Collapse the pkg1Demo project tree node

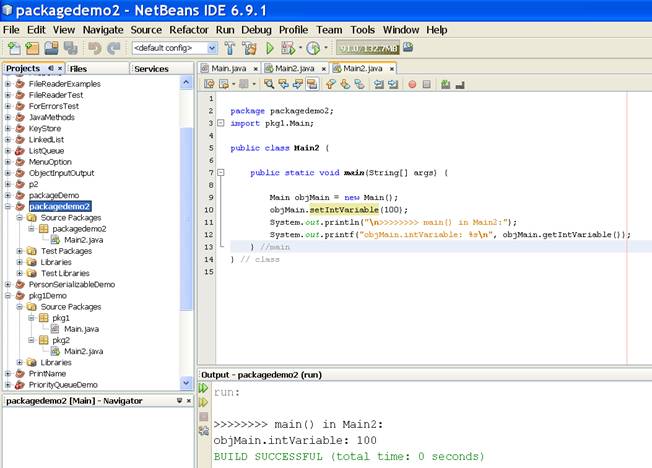point(8,296)
